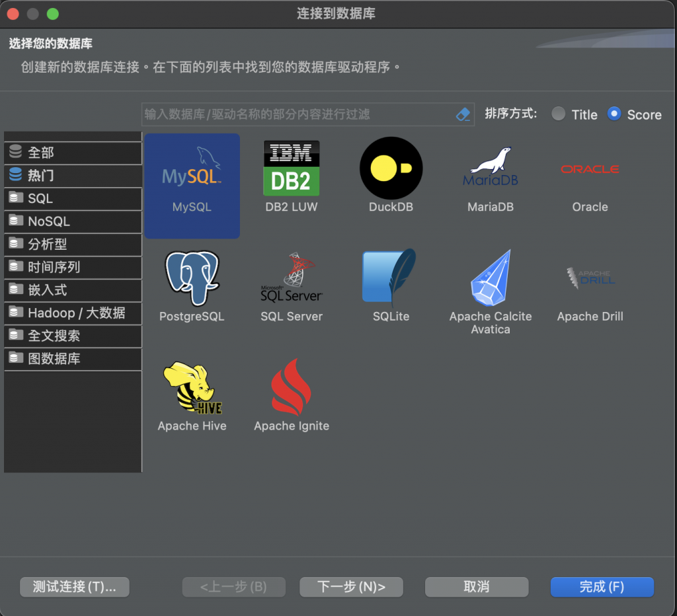Open the 分析型 category
This screenshot has height=616, width=677.
(x=73, y=245)
